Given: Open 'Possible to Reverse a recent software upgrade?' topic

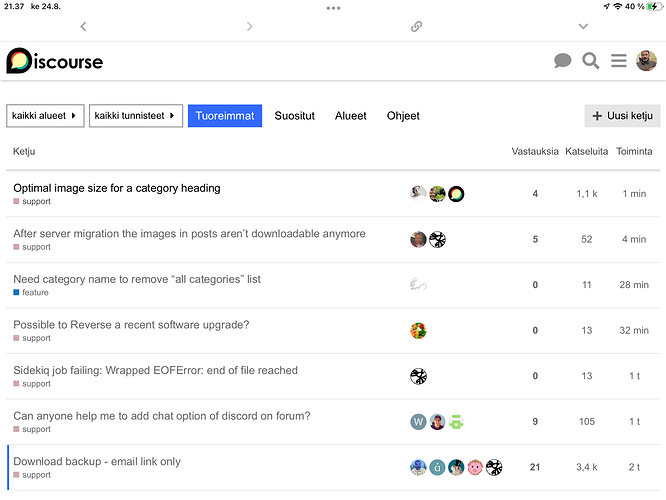Looking at the screenshot, I should coord(131,325).
